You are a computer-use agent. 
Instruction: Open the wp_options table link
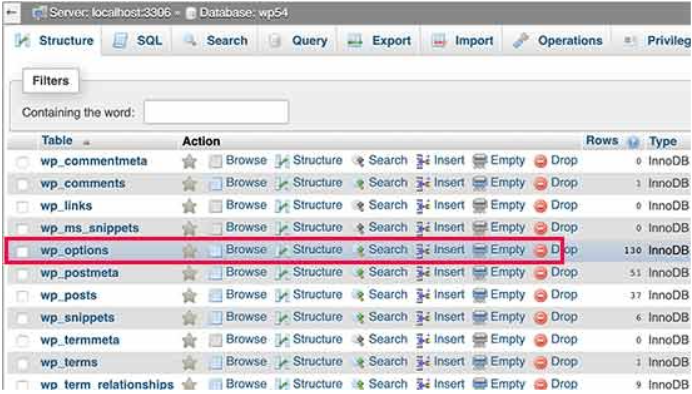click(75, 250)
